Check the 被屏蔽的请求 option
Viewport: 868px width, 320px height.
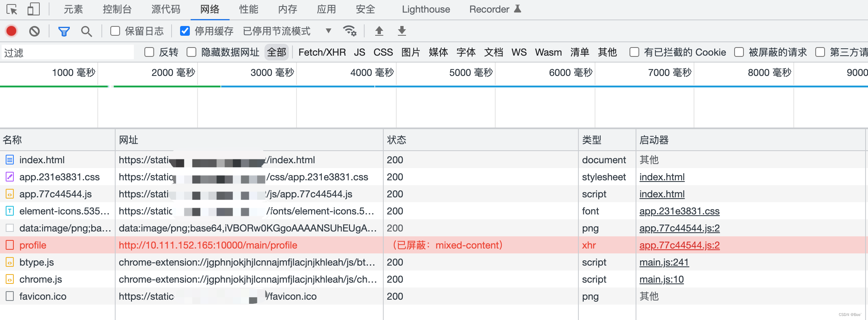pyautogui.click(x=739, y=52)
